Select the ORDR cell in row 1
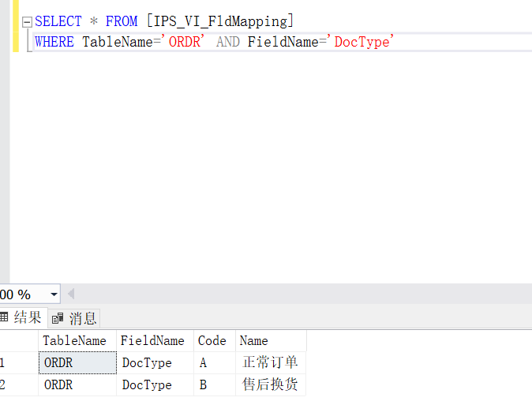Screen dimensions: 532x420 point(77,362)
